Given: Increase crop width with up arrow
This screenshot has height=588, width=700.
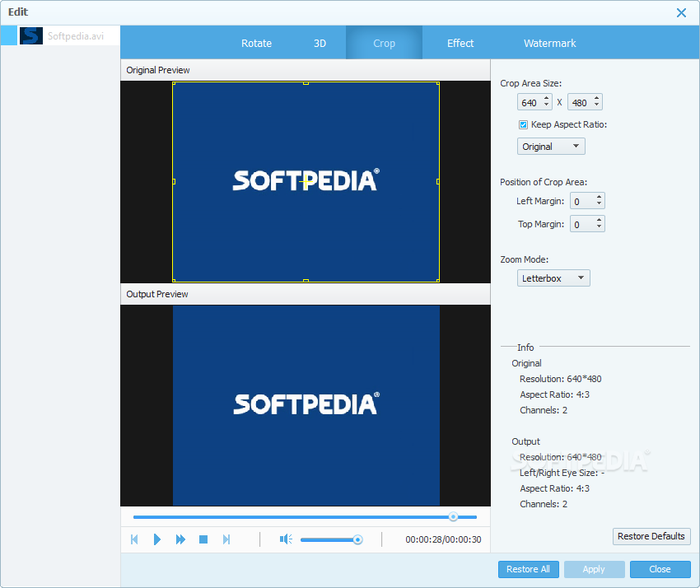Looking at the screenshot, I should (547, 99).
